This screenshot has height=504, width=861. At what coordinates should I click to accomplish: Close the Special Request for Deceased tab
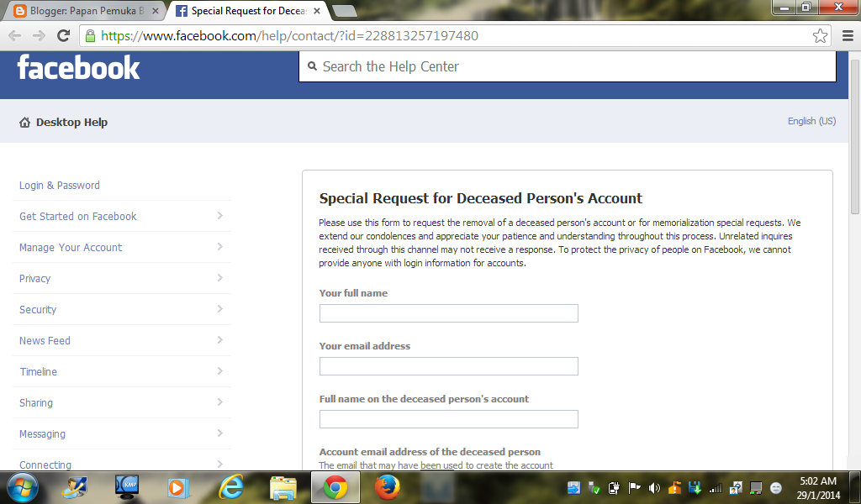(317, 10)
